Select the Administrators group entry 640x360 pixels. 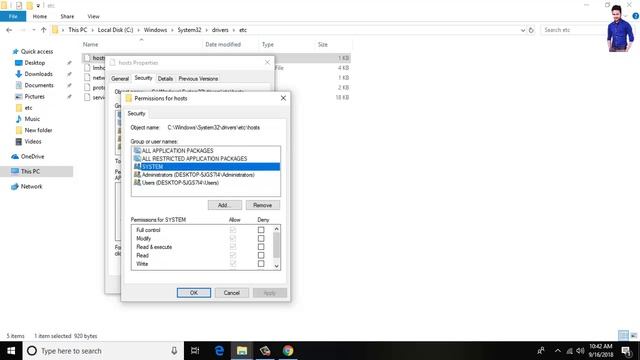click(206, 175)
